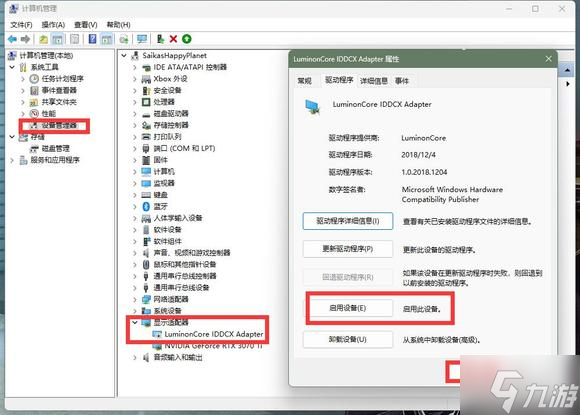Click the red X uninstall device toolbar icon
580x415 pixels.
click(x=173, y=39)
